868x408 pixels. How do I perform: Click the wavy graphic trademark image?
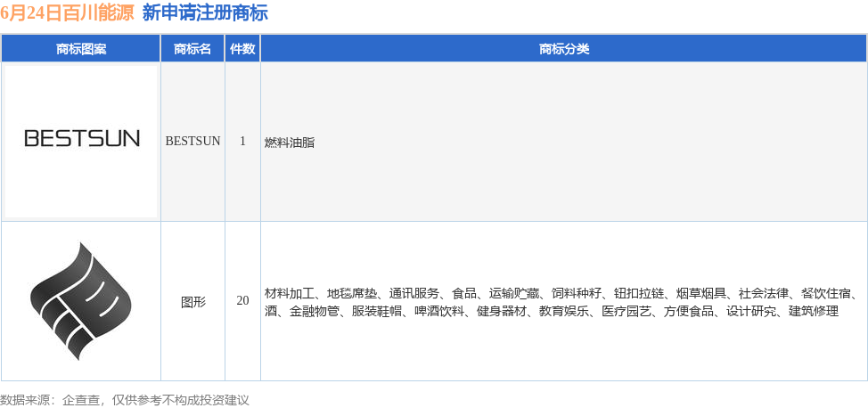(x=81, y=300)
